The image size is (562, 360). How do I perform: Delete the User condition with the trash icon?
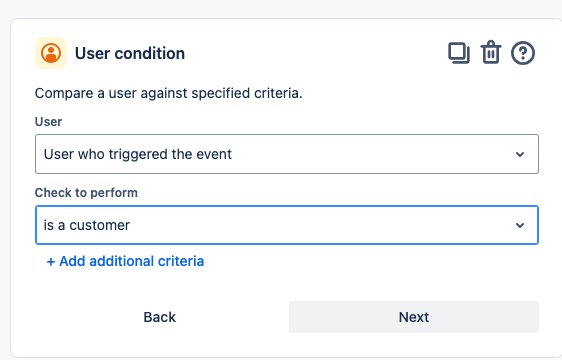(491, 52)
